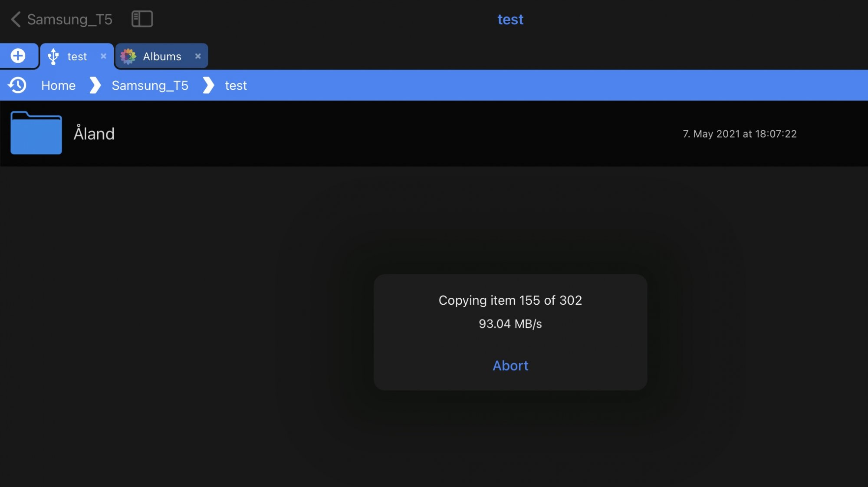868x487 pixels.
Task: Click the chevron after Home in the breadcrumb
Action: tap(95, 85)
